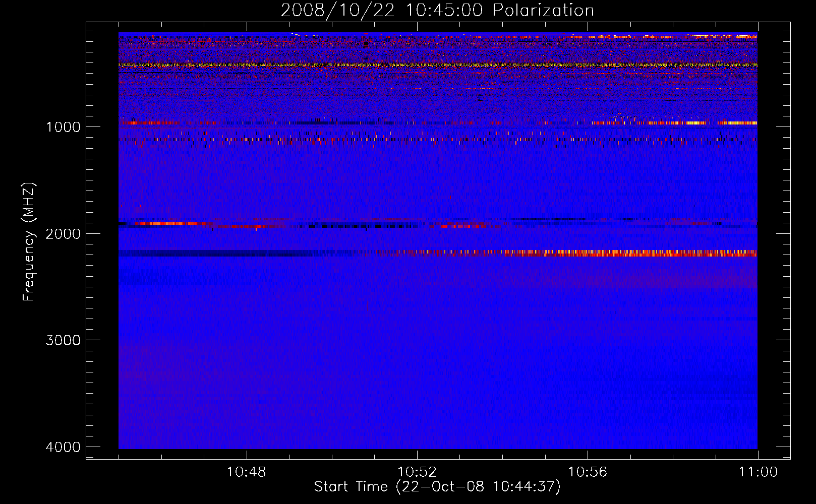Click the 4000 frequency tick label

63,447
